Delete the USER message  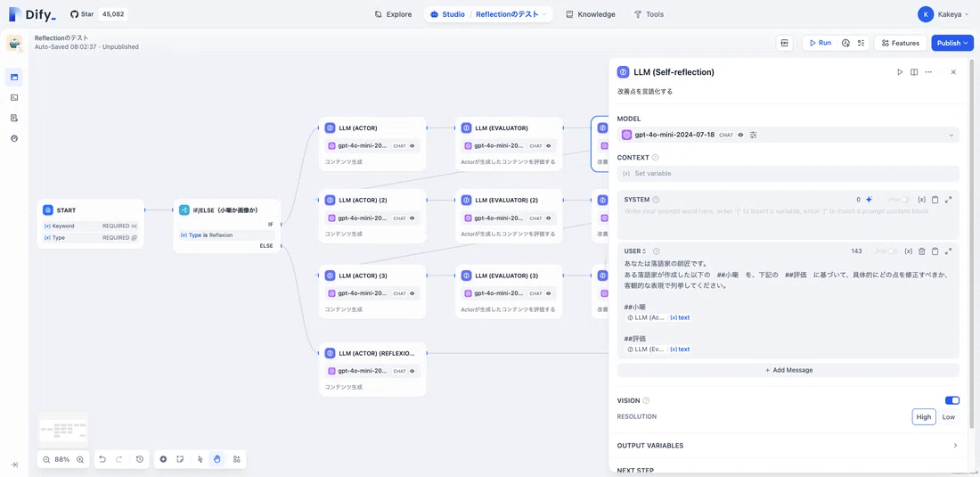tap(921, 251)
